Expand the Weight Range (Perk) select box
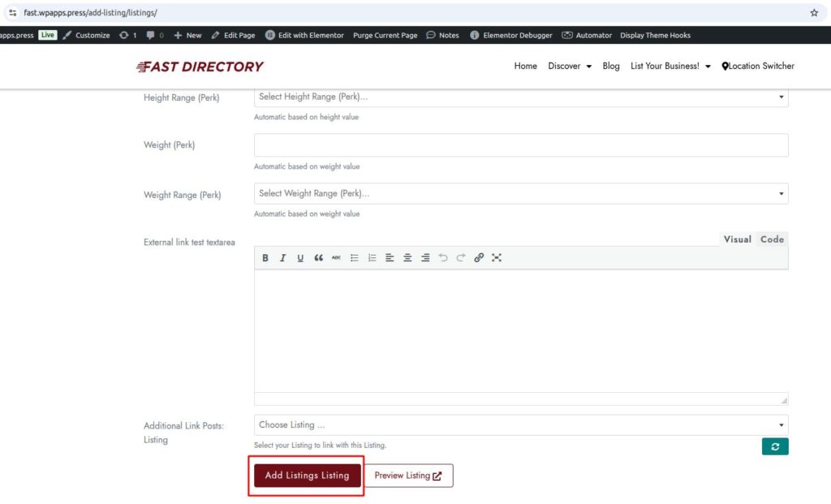 [520, 193]
